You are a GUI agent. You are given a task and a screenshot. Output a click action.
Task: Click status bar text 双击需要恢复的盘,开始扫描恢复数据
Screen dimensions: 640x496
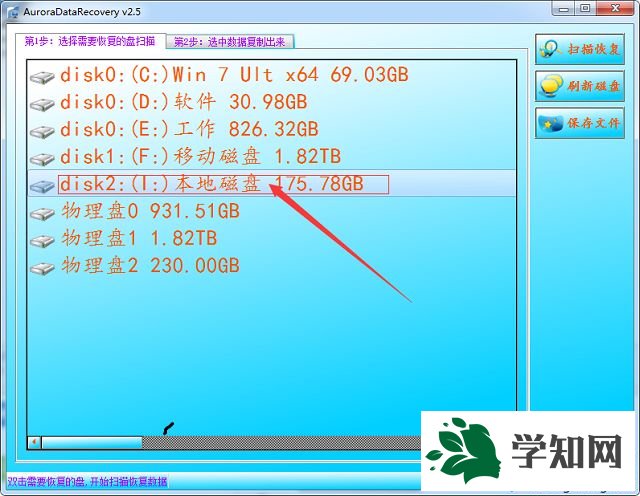[87, 482]
